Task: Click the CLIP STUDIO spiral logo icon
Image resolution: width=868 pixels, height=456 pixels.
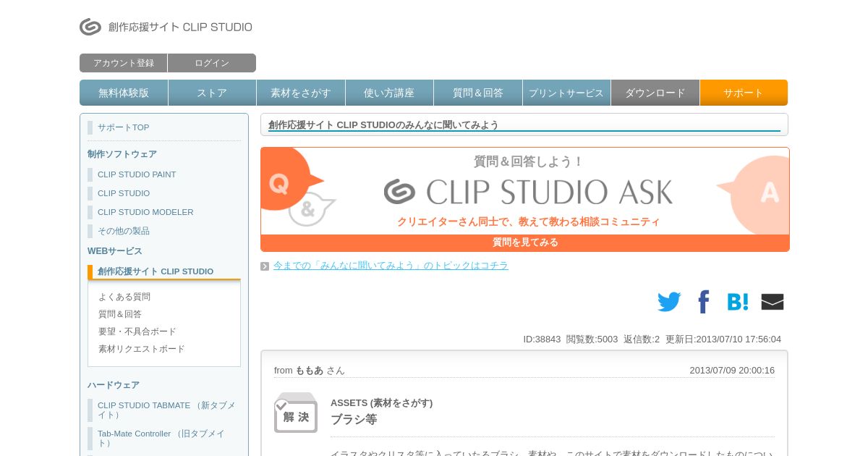Action: tap(90, 27)
